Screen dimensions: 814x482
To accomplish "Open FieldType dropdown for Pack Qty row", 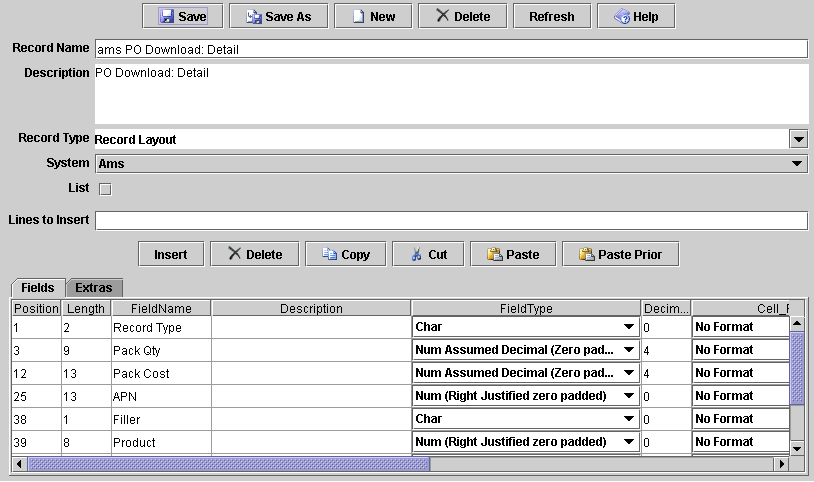I will pyautogui.click(x=629, y=350).
